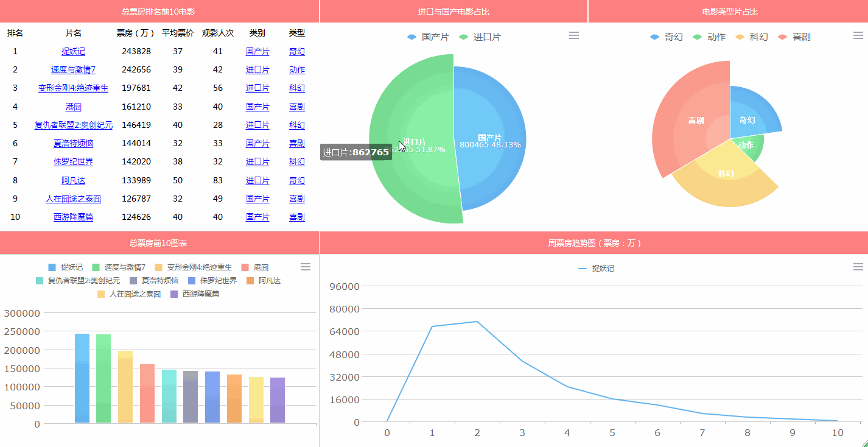
Task: Open the toolbox menu on the 电影类型片占比 chart
Action: (x=858, y=35)
